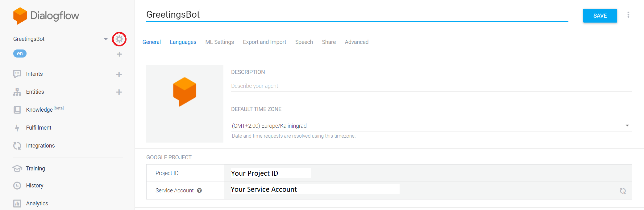644x210 pixels.
Task: Open Entities in the sidebar
Action: (x=35, y=92)
